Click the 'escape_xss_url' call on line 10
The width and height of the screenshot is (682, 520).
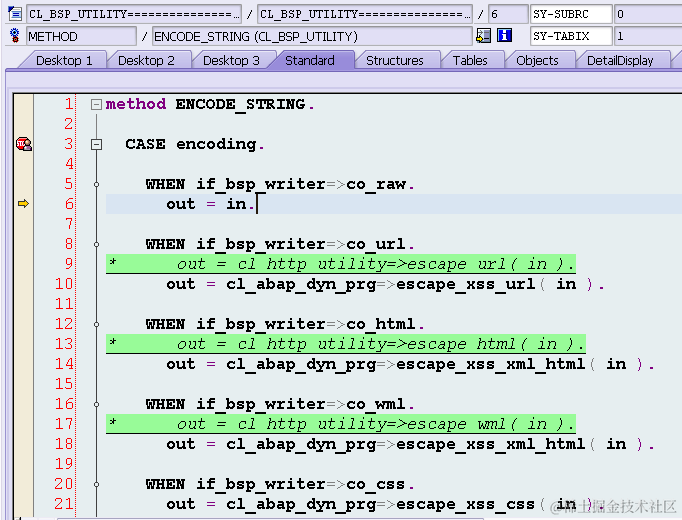click(x=465, y=284)
